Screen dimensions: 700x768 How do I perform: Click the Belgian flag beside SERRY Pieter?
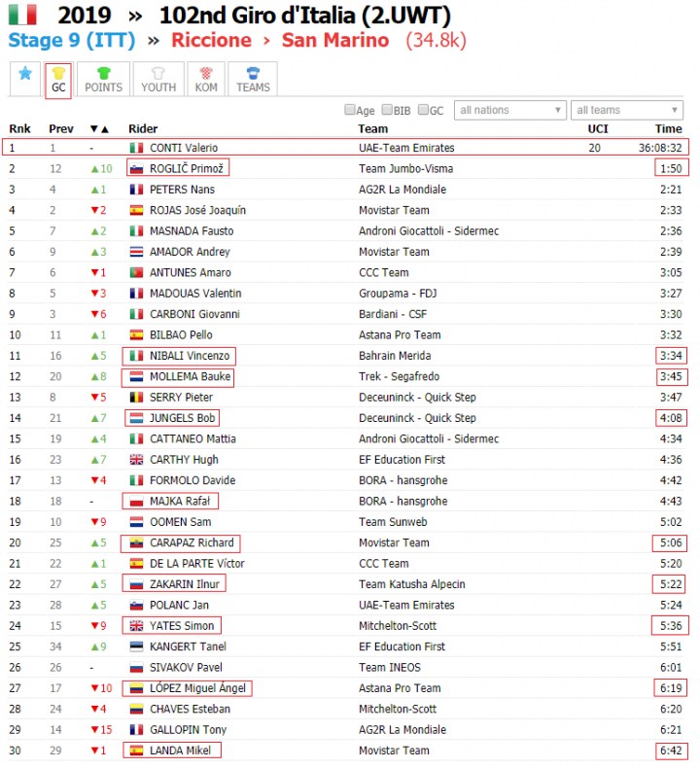click(136, 398)
